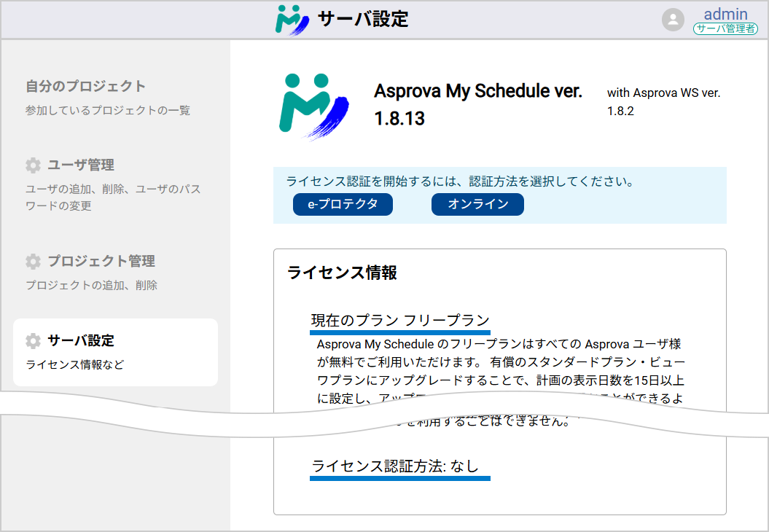Screen dimensions: 769x532
Task: Open the admin account name
Action: point(726,14)
